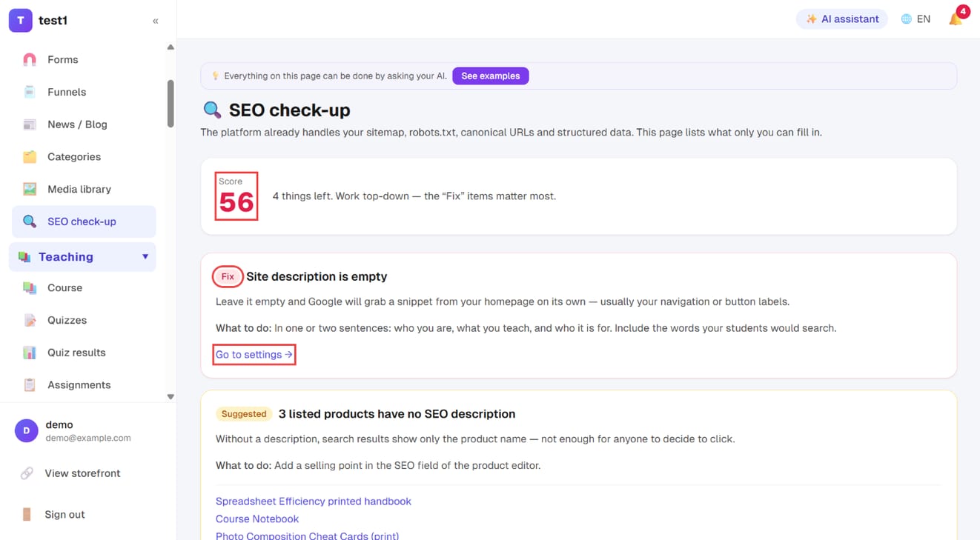
Task: Open notifications bell with 4 badge
Action: tap(957, 17)
